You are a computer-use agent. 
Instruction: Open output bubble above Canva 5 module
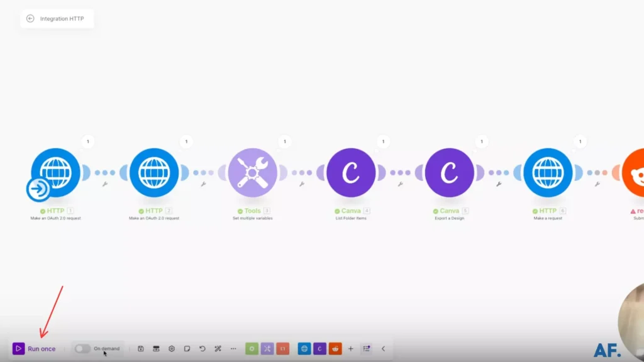(482, 141)
